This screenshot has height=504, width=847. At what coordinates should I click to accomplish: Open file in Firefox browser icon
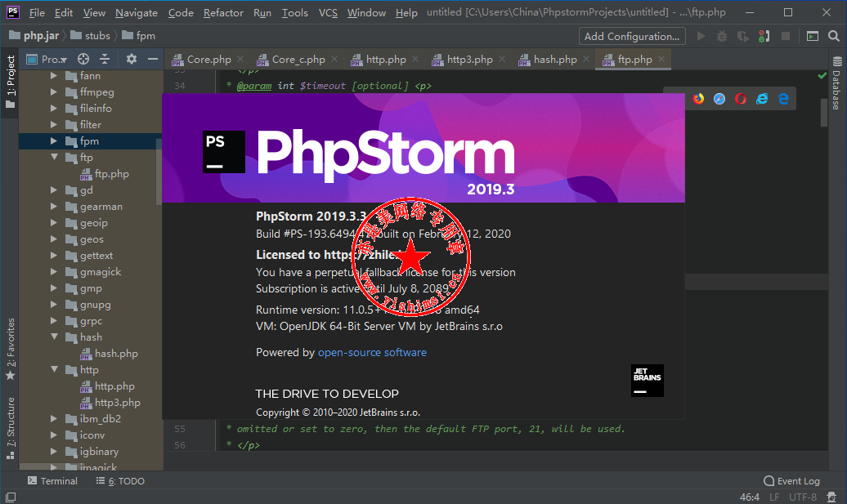click(x=698, y=99)
